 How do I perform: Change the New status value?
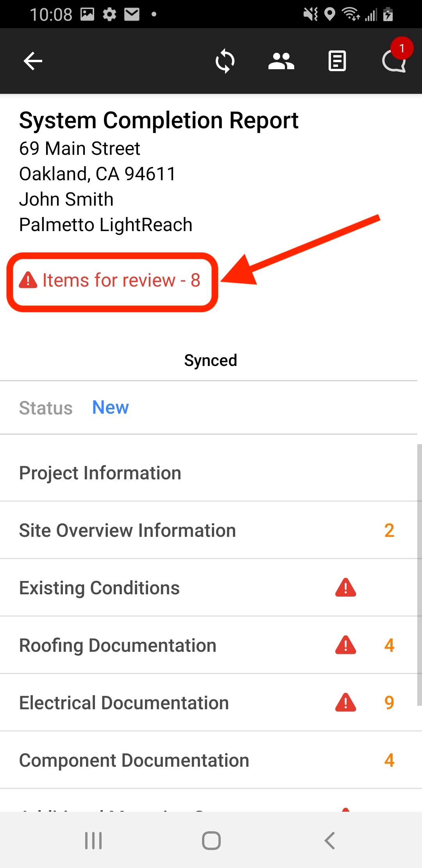(x=110, y=407)
